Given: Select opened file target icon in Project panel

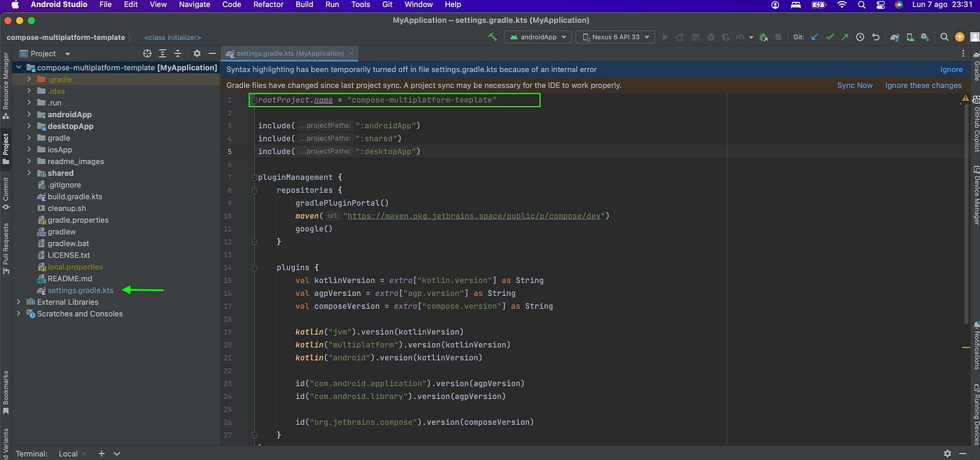Looking at the screenshot, I should click(x=147, y=53).
